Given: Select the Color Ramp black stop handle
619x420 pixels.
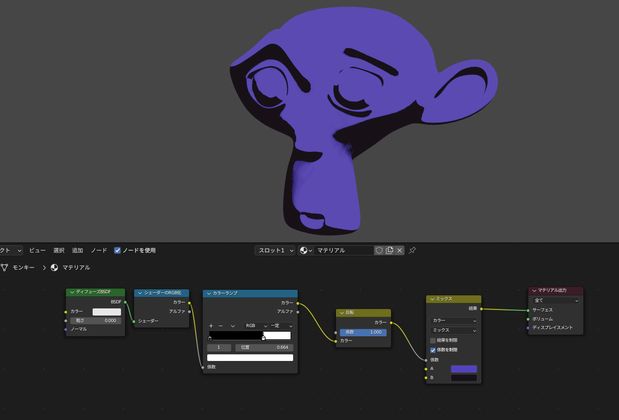Looking at the screenshot, I should point(210,338).
